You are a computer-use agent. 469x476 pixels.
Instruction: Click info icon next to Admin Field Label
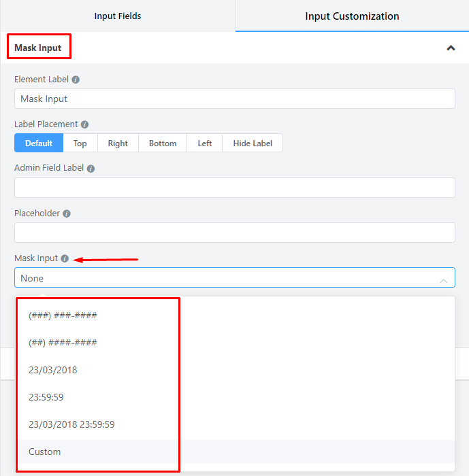tap(91, 168)
